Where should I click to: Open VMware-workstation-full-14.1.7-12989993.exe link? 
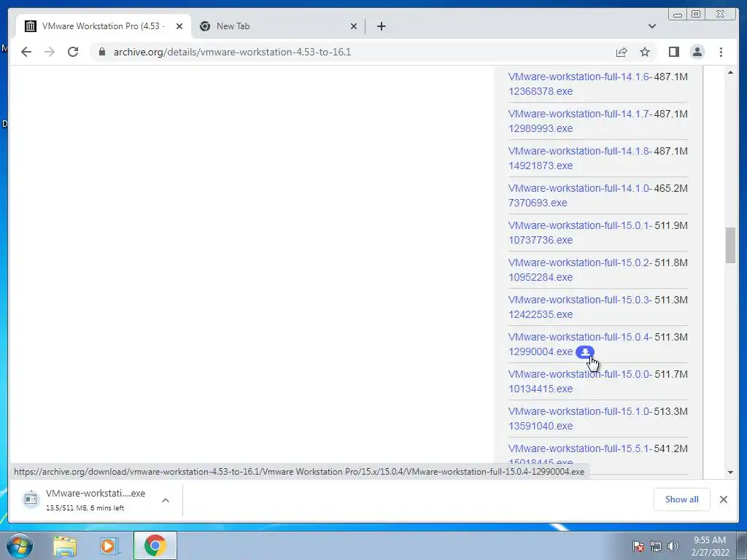tap(579, 121)
